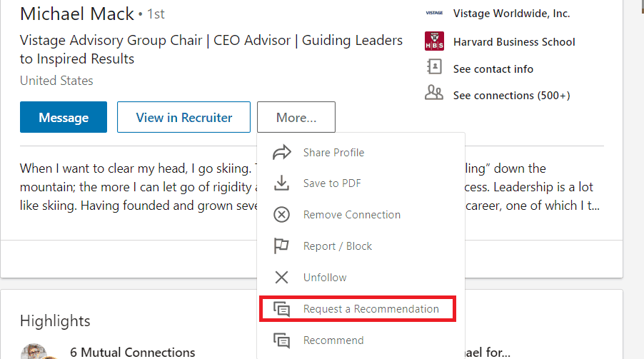Image resolution: width=644 pixels, height=359 pixels.
Task: Click the contact info address book icon
Action: click(x=434, y=68)
